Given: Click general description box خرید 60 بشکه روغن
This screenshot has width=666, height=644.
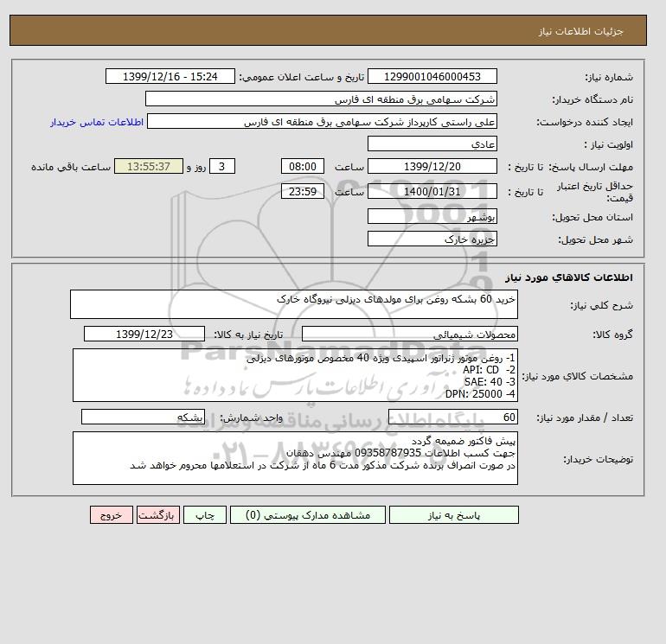Looking at the screenshot, I should pyautogui.click(x=294, y=304).
